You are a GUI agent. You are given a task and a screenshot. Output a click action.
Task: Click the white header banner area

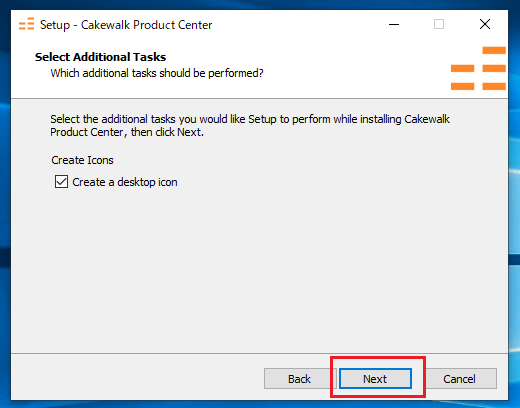coord(333,67)
